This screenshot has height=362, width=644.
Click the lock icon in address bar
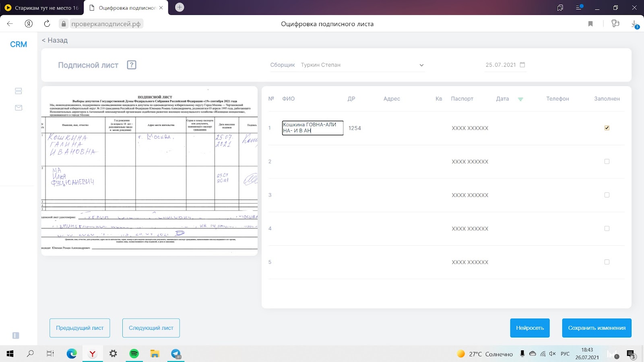(64, 24)
